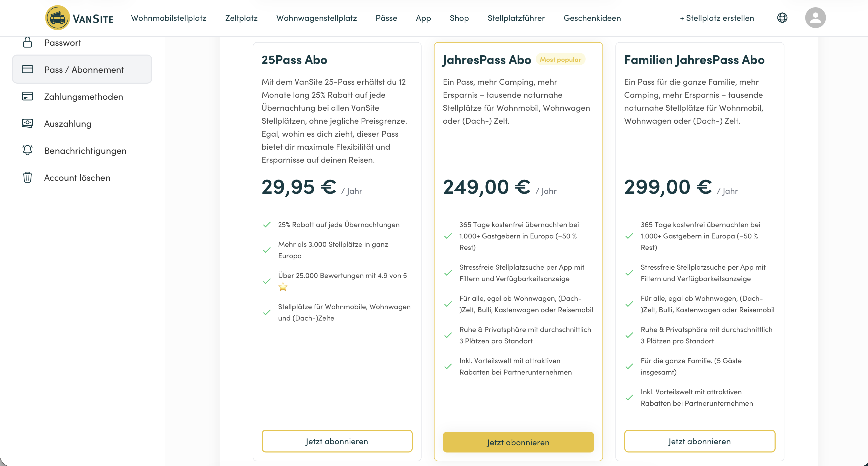This screenshot has width=868, height=466.
Task: Click the Benachrichtigungen bell icon
Action: click(x=27, y=150)
